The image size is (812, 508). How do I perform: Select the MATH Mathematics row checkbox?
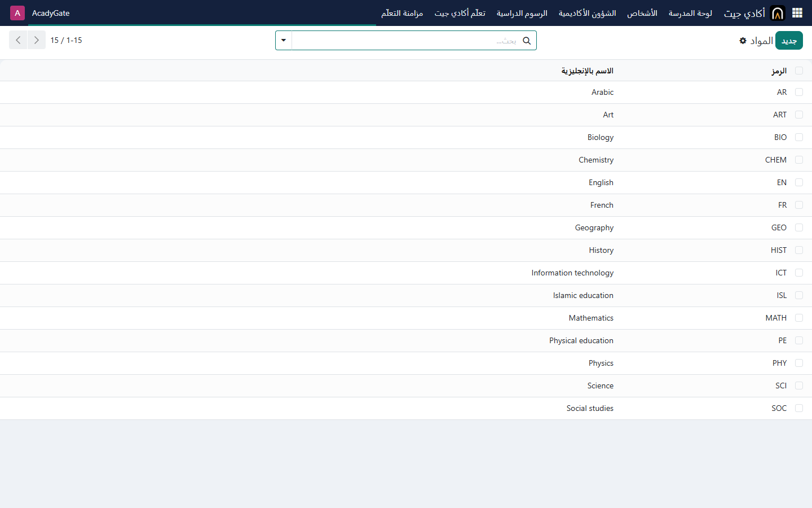click(799, 318)
